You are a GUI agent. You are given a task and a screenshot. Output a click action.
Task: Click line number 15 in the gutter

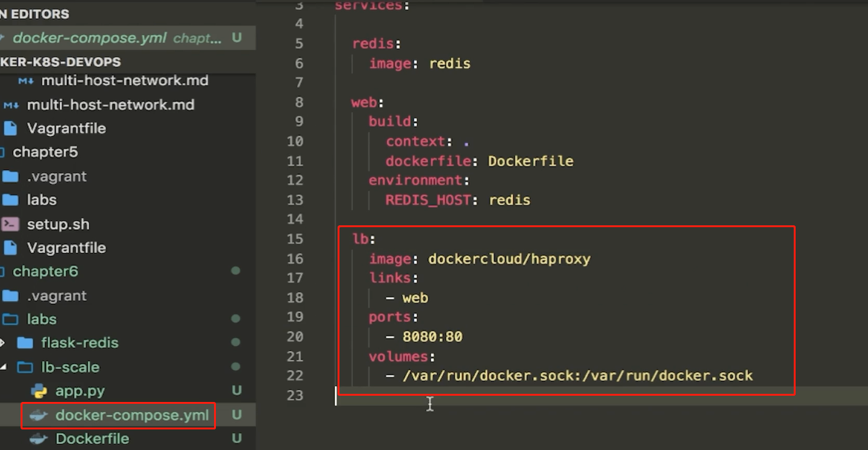click(295, 239)
